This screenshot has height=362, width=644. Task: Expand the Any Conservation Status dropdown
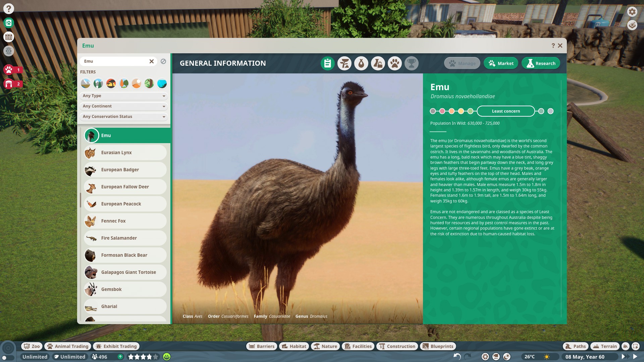124,117
